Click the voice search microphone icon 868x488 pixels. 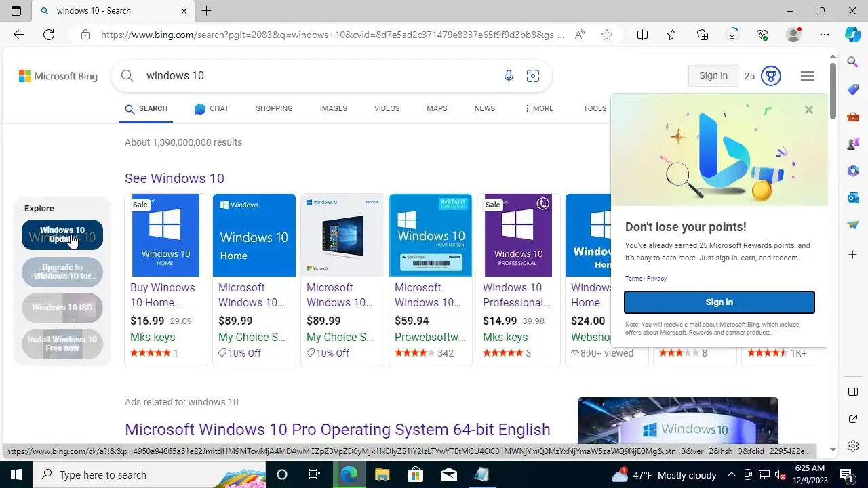pyautogui.click(x=509, y=76)
